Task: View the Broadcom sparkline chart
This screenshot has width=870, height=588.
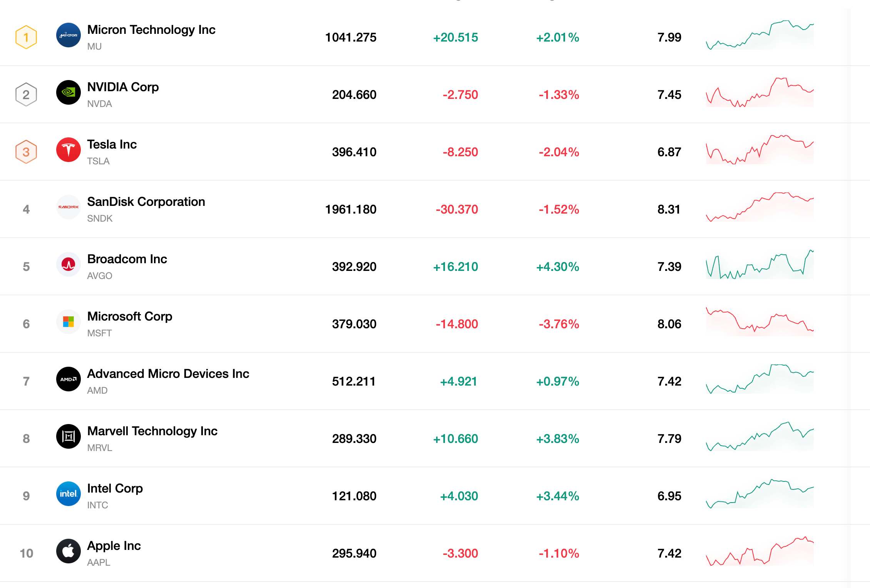Action: (x=760, y=264)
